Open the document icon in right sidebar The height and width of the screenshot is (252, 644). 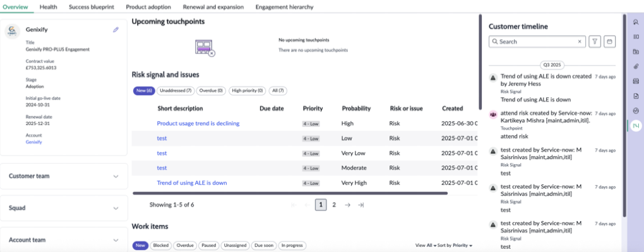click(x=636, y=96)
